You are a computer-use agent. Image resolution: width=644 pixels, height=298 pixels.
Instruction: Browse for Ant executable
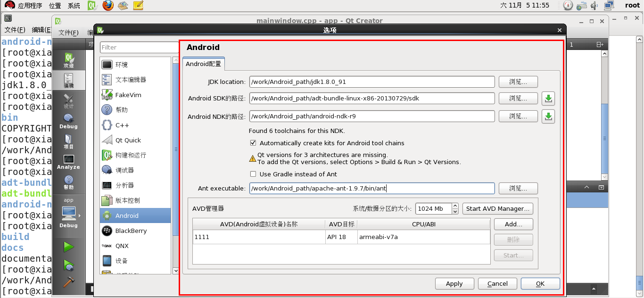click(518, 188)
